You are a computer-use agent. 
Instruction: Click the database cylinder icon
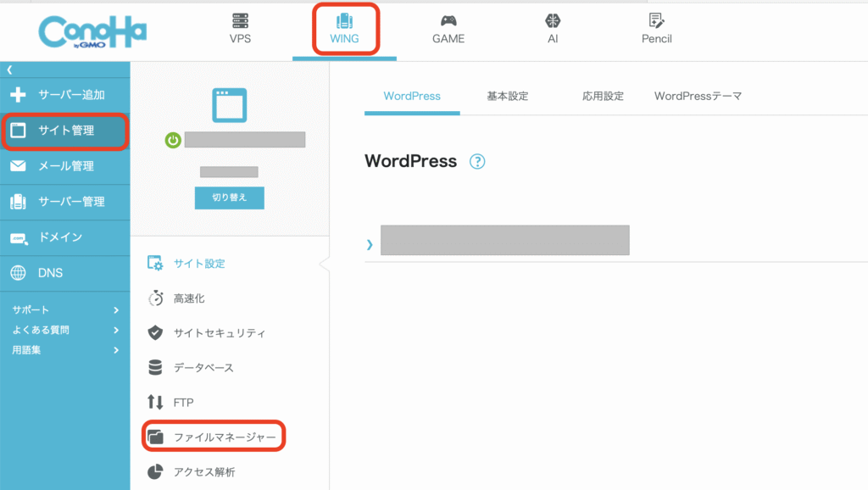(x=156, y=367)
